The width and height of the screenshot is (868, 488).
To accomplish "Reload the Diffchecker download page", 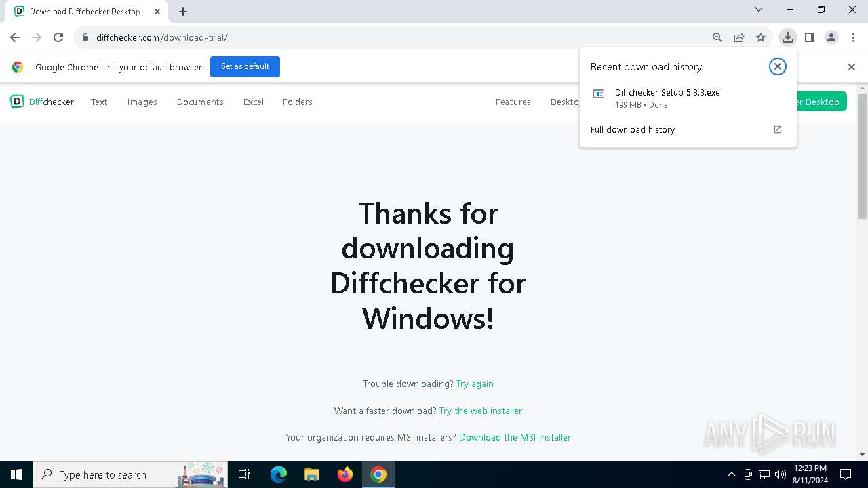I will [58, 37].
